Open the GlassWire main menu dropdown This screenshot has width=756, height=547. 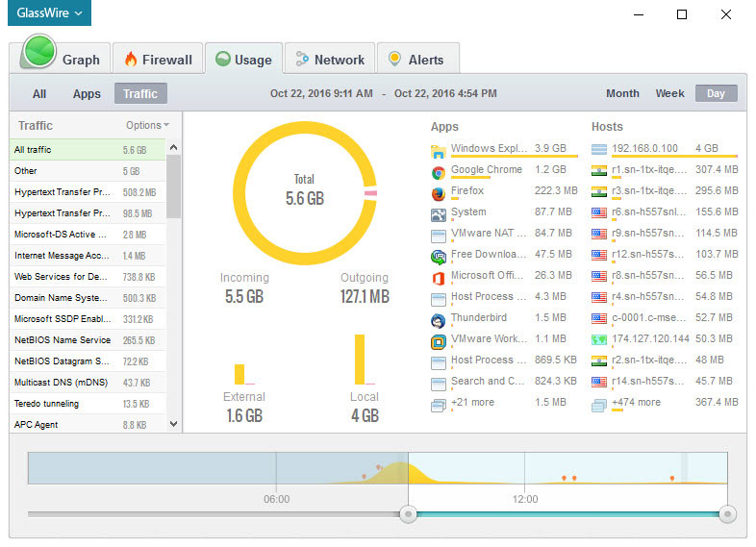[x=52, y=14]
